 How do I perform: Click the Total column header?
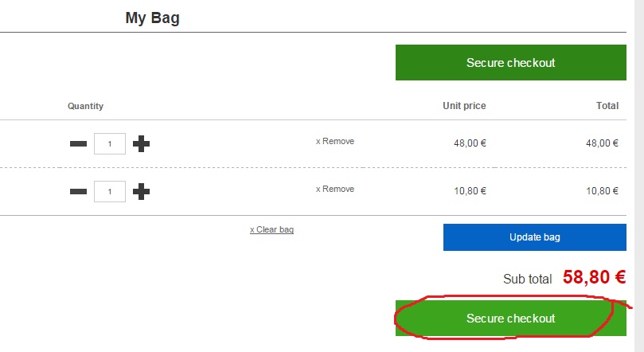[607, 106]
